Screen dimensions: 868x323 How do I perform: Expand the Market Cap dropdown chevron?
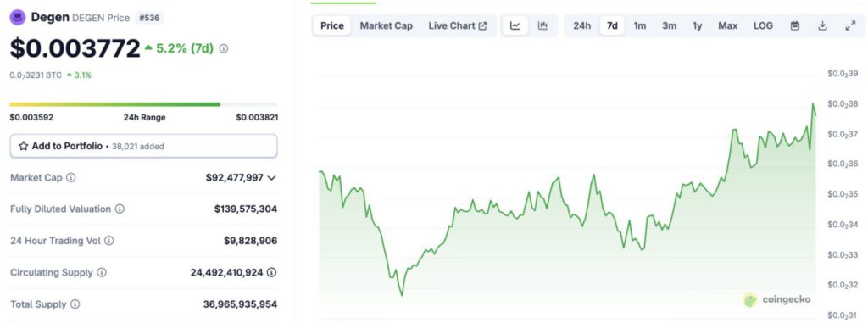(271, 178)
